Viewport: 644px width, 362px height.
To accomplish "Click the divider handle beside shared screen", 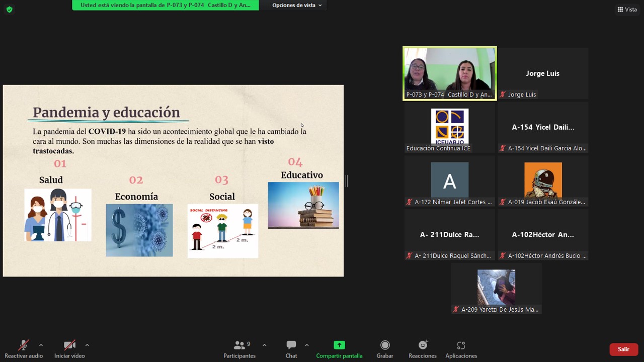I will (x=346, y=180).
